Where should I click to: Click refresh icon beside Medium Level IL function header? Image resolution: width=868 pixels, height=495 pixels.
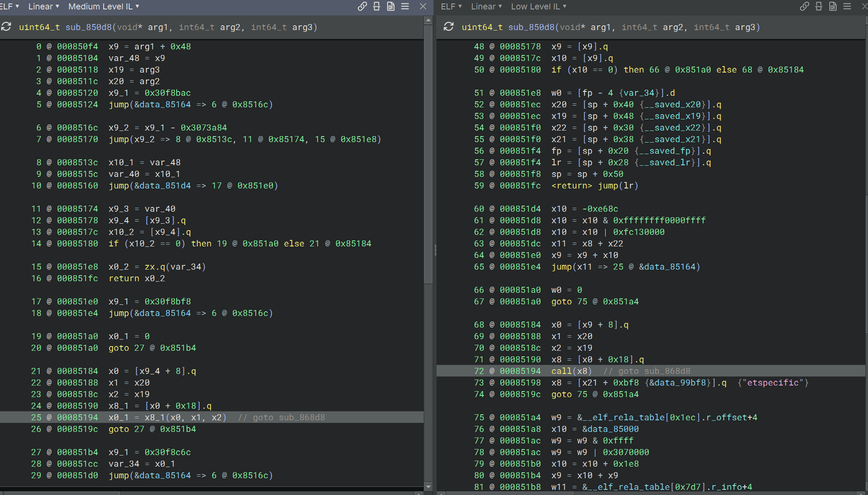(6, 27)
